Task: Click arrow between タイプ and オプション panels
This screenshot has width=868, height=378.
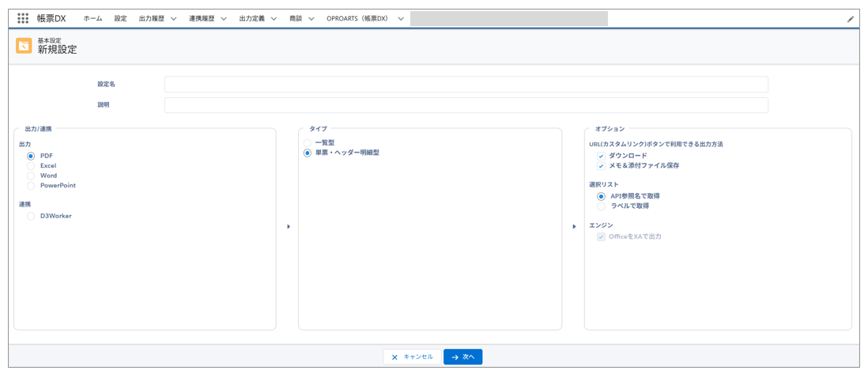Action: [x=574, y=227]
